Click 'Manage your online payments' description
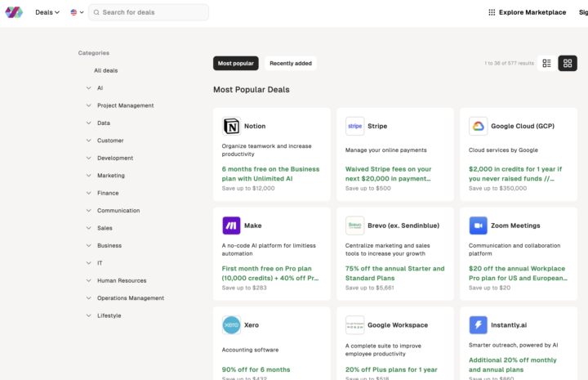The width and height of the screenshot is (588, 380). pyautogui.click(x=385, y=150)
